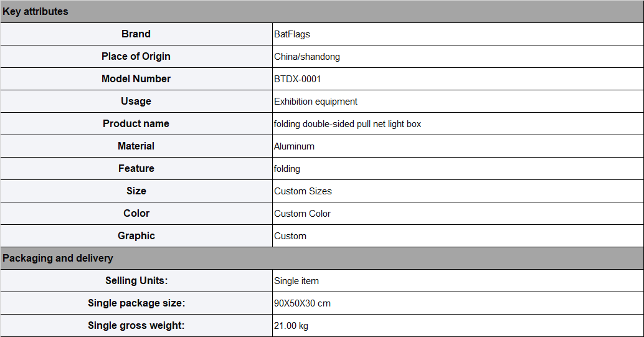
Task: Select the Single package size label
Action: 136,303
